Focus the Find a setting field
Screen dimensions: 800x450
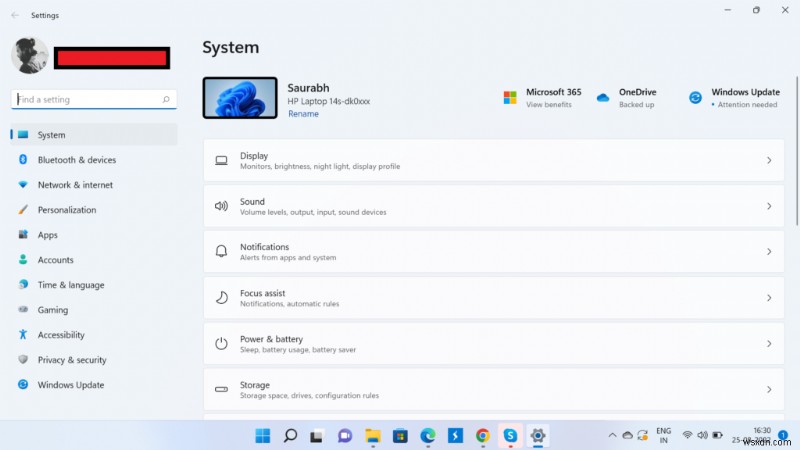(94, 99)
